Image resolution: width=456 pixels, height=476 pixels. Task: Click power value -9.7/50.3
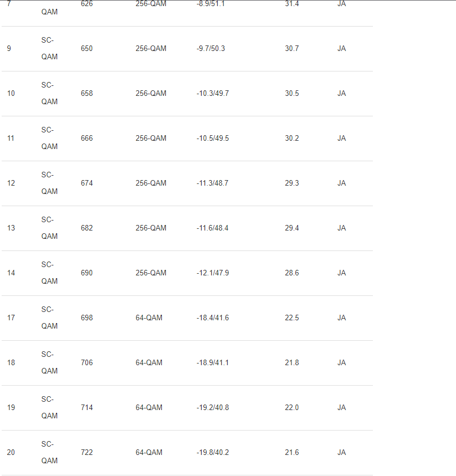211,49
